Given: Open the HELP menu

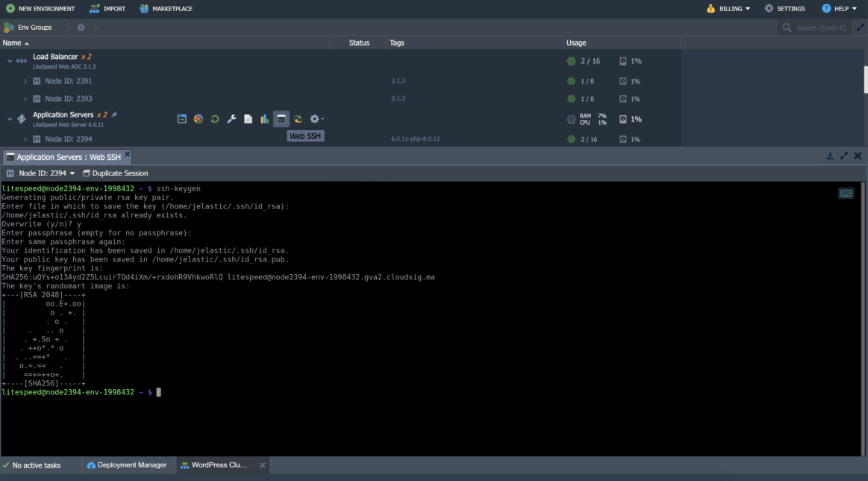Looking at the screenshot, I should tap(839, 8).
